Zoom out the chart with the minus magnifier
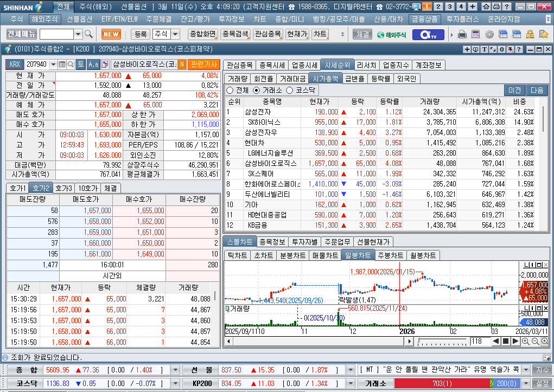The image size is (554, 392). pyautogui.click(x=535, y=341)
